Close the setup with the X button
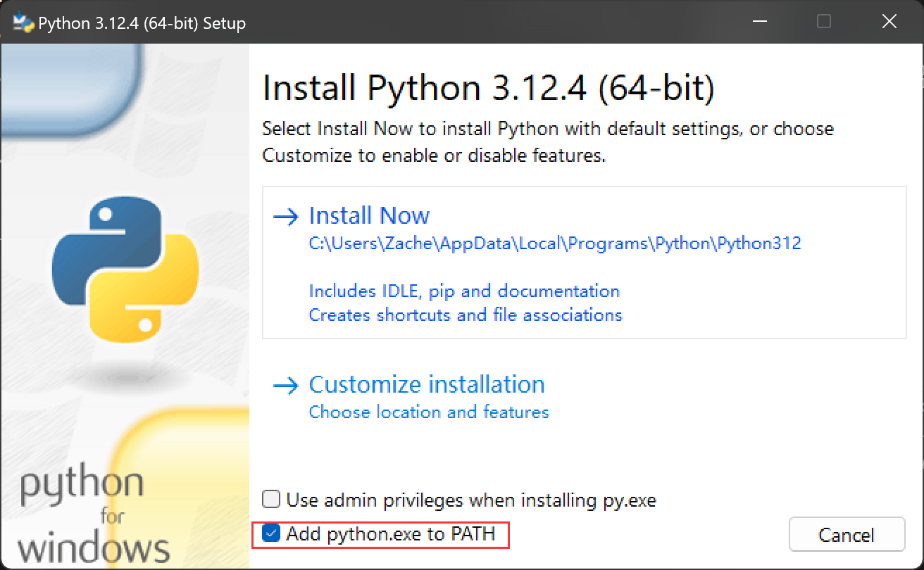Image resolution: width=924 pixels, height=570 pixels. (889, 22)
